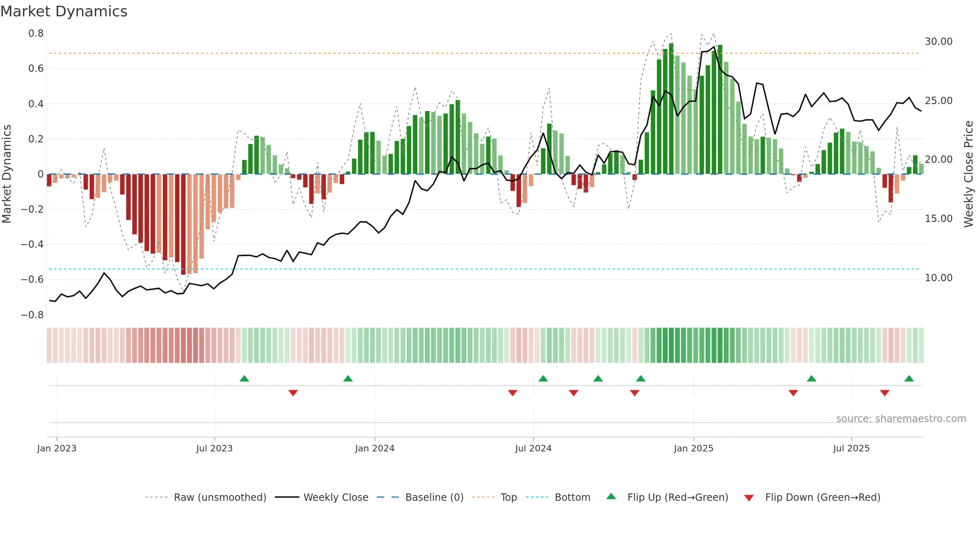The image size is (980, 551).
Task: Click the Jan 2025 axis label
Action: click(694, 448)
